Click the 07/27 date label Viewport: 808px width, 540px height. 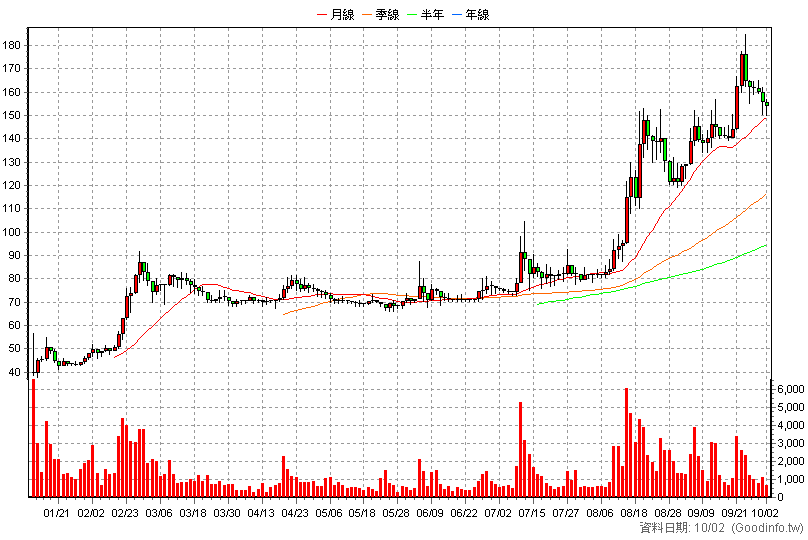pyautogui.click(x=566, y=513)
